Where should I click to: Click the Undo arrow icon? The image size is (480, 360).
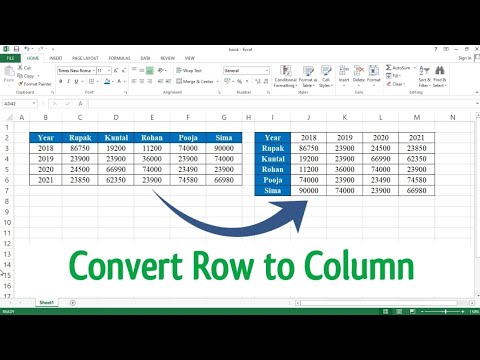27,49
